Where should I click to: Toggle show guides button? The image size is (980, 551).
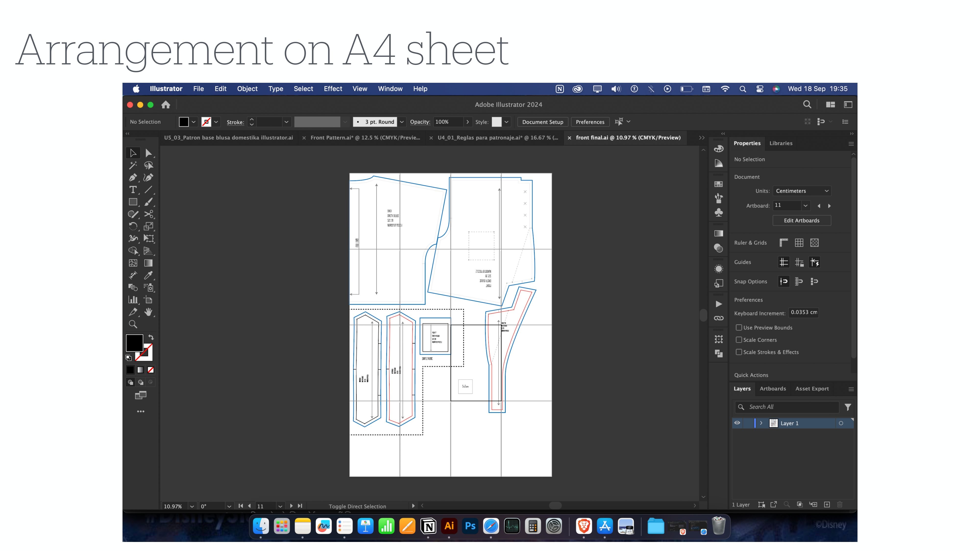pyautogui.click(x=784, y=262)
